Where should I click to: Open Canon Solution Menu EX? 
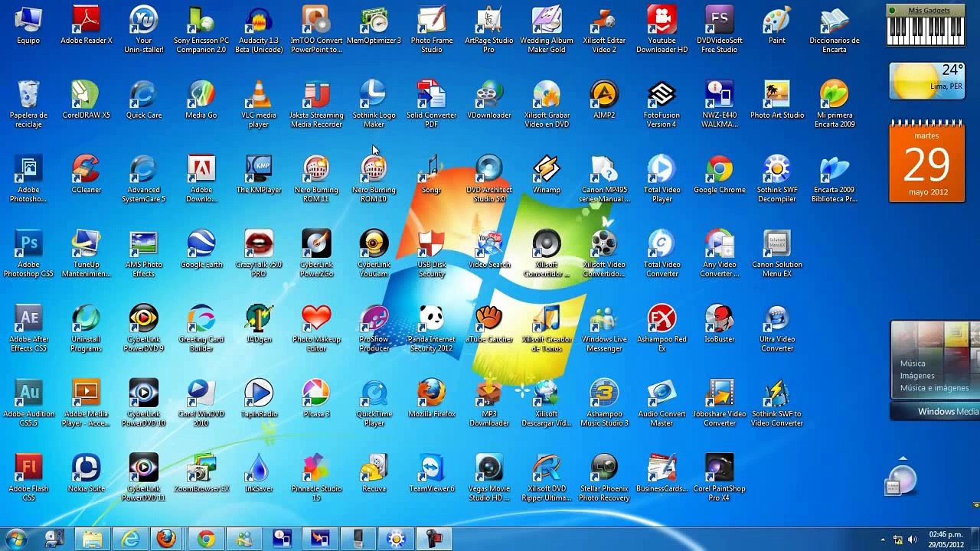(777, 253)
